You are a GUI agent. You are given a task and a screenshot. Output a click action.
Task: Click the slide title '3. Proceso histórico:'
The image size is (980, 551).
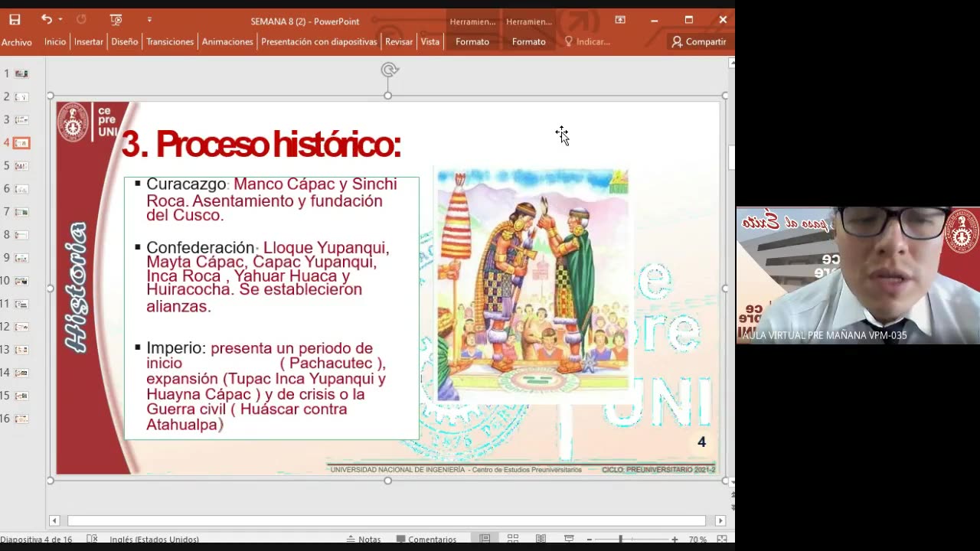click(261, 144)
